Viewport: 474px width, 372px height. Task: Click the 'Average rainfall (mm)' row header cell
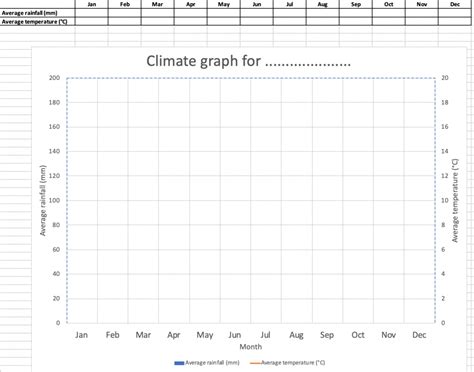point(37,13)
